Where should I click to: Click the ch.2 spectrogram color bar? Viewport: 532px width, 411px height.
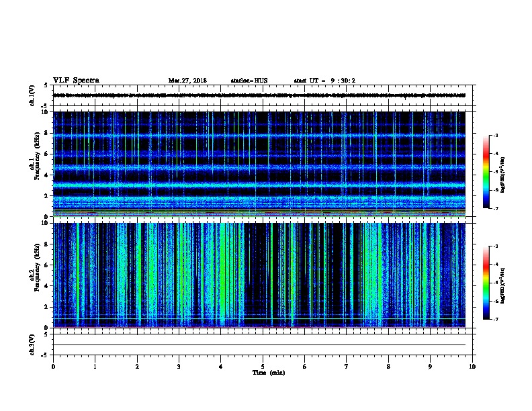coord(486,283)
